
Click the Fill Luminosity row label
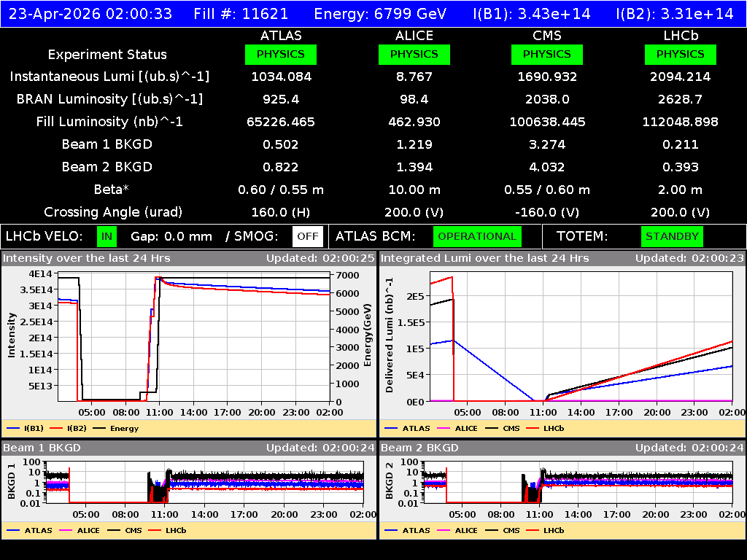click(109, 122)
